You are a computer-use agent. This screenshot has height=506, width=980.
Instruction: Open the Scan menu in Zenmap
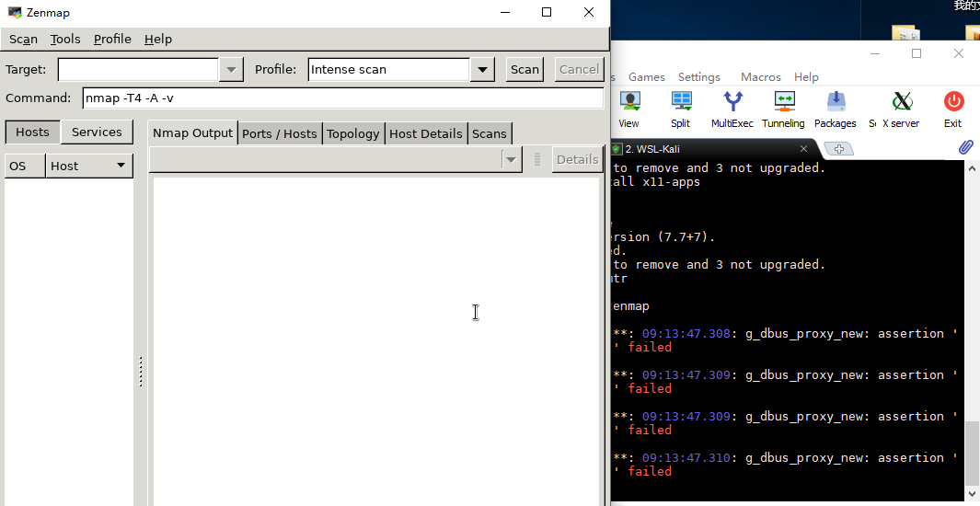click(23, 39)
